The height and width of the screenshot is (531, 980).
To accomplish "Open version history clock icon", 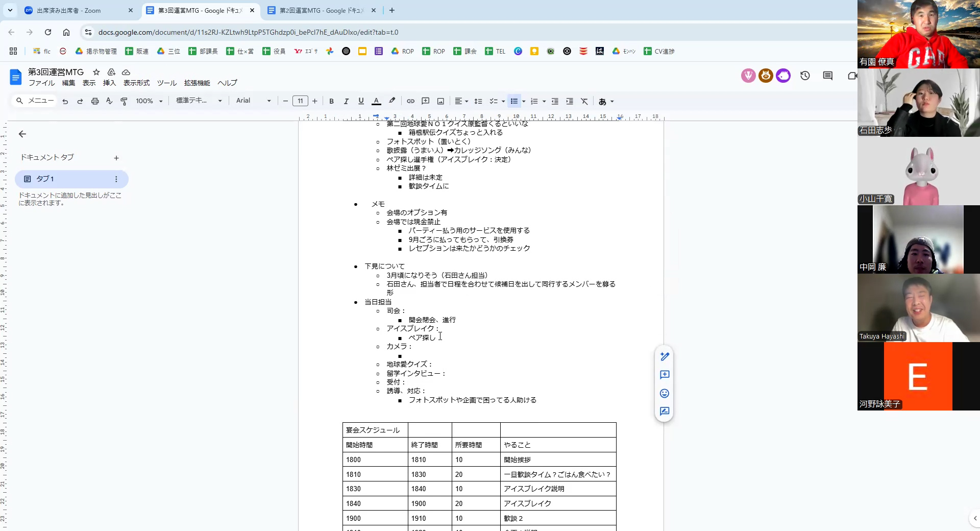I will tap(805, 76).
